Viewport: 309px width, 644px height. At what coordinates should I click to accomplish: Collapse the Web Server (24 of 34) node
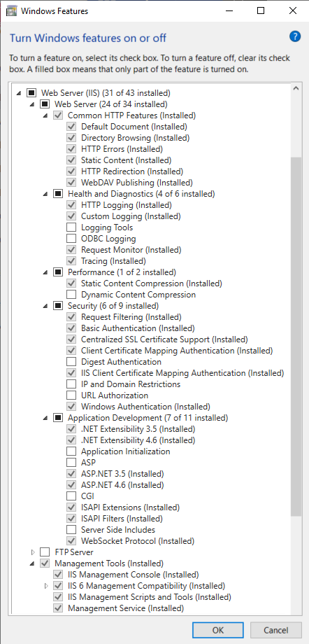(x=32, y=104)
